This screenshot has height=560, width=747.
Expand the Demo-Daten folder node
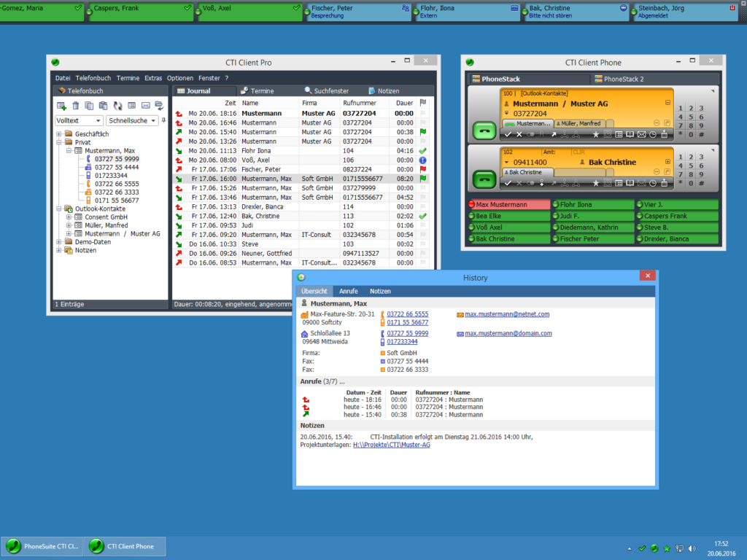click(59, 241)
